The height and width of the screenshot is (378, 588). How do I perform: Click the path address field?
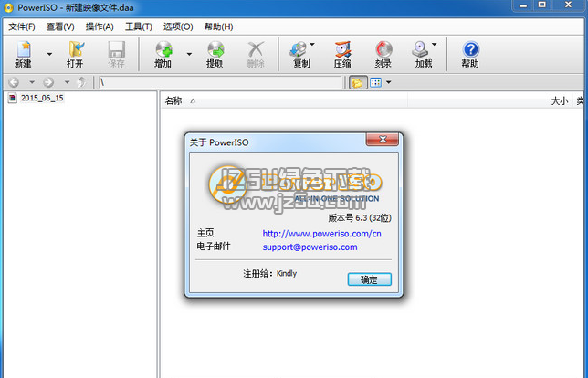(221, 82)
